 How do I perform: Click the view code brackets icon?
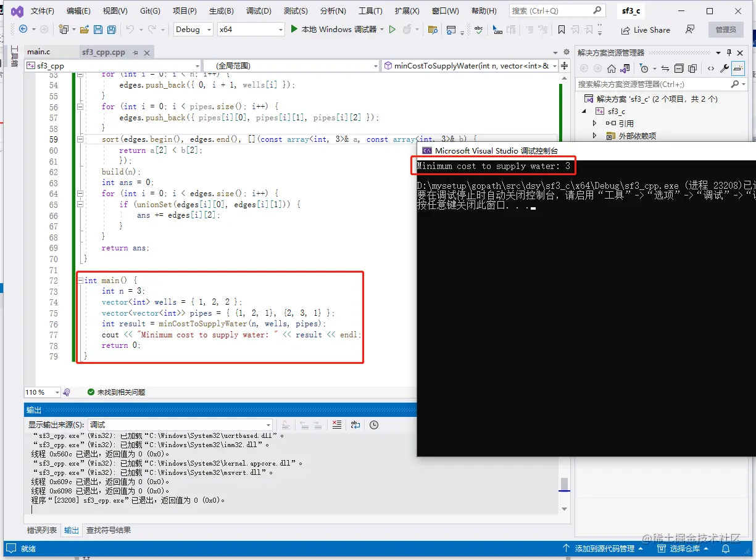pyautogui.click(x=711, y=68)
